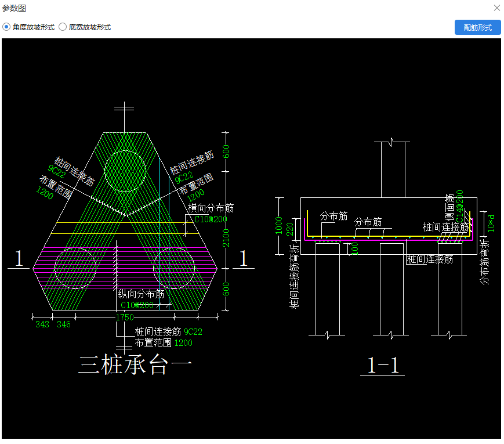Screen dimensions: 504x444
Task: Edit 1200 beside horizontal 布置范围 label
Action: 183,343
